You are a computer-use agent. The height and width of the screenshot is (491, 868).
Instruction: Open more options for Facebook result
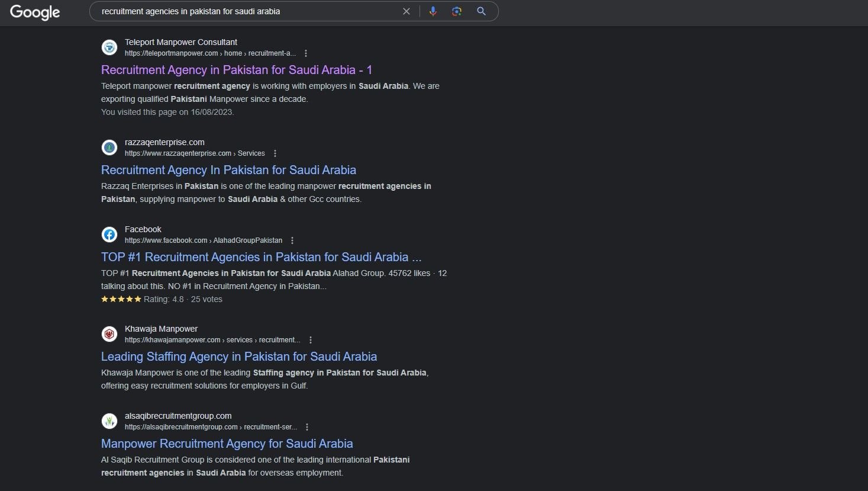292,240
